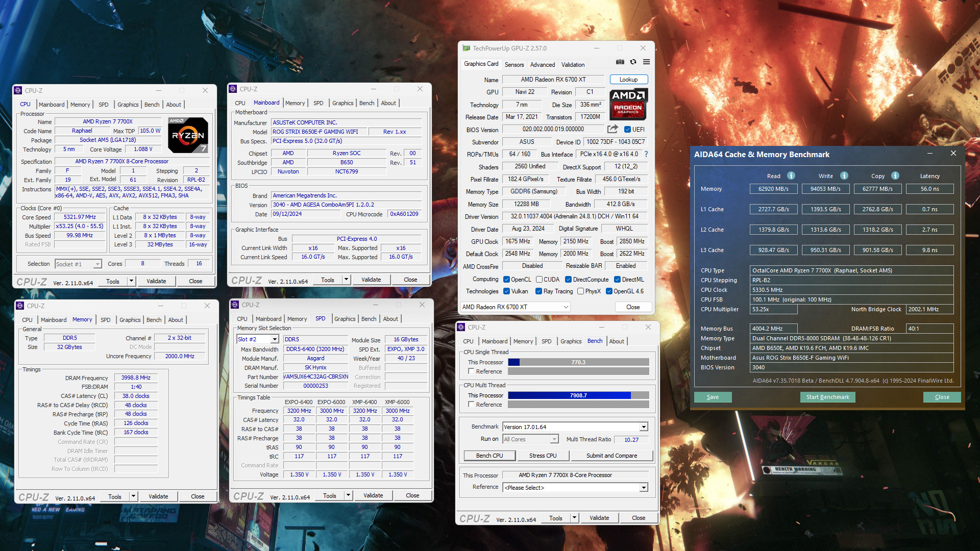Toggle Vulkan technologies checkbox
Viewport: 980px width, 551px height.
(x=506, y=291)
